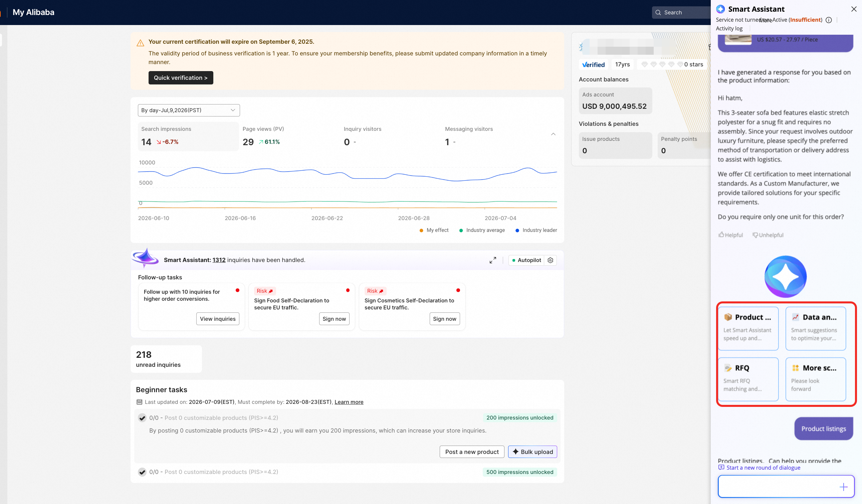The width and height of the screenshot is (862, 504).
Task: Click Post a new product button
Action: tap(472, 452)
